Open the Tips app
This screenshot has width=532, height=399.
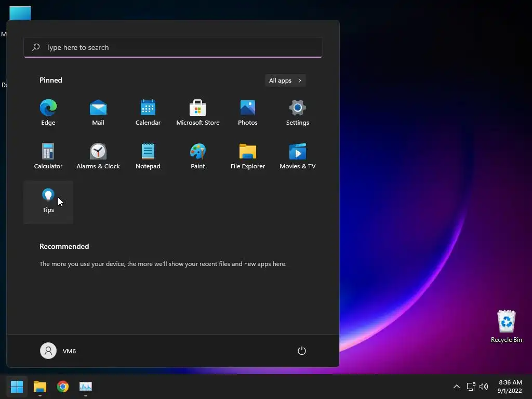[x=48, y=202]
